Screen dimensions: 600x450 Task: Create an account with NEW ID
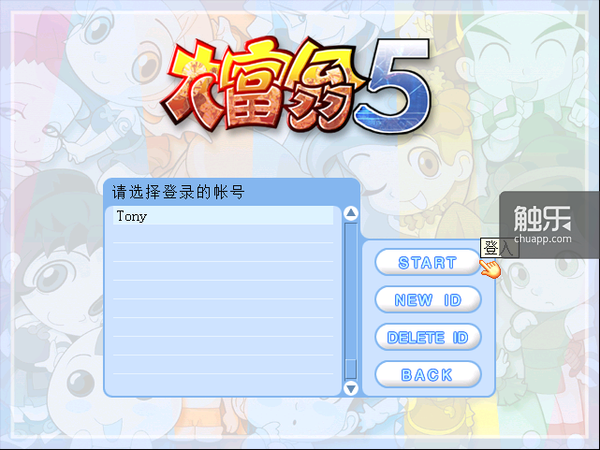tap(427, 300)
